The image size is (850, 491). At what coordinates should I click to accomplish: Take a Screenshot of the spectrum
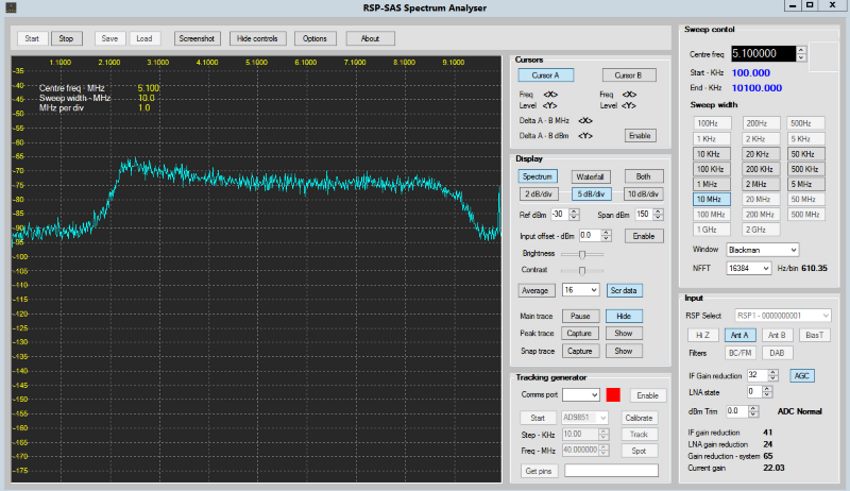[x=197, y=38]
